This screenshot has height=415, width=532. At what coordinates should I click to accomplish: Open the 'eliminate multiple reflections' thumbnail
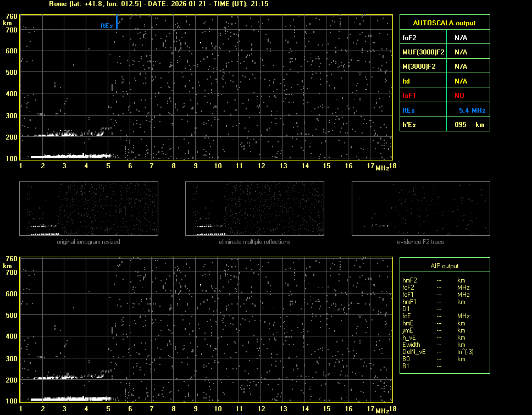click(x=254, y=208)
